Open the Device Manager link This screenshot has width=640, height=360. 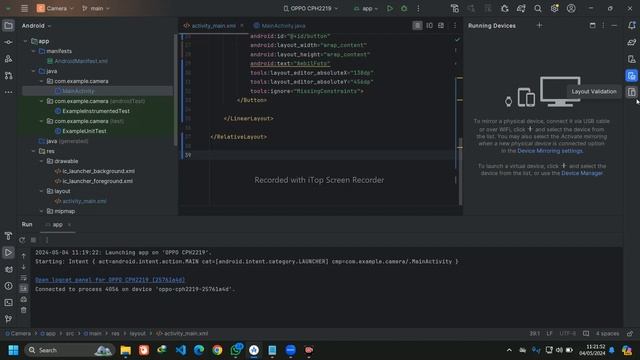[x=582, y=173]
